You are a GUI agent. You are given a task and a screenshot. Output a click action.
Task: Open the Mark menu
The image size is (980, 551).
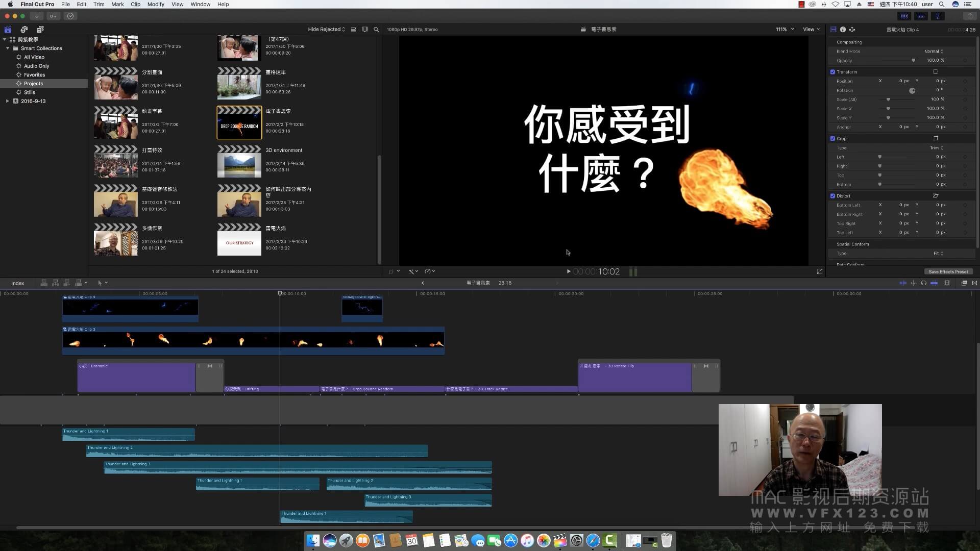117,4
